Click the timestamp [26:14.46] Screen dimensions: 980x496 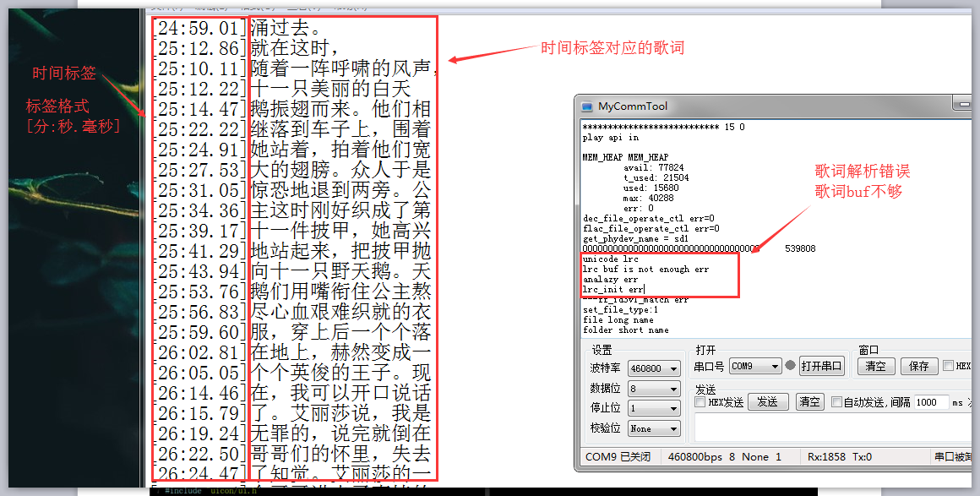click(200, 393)
